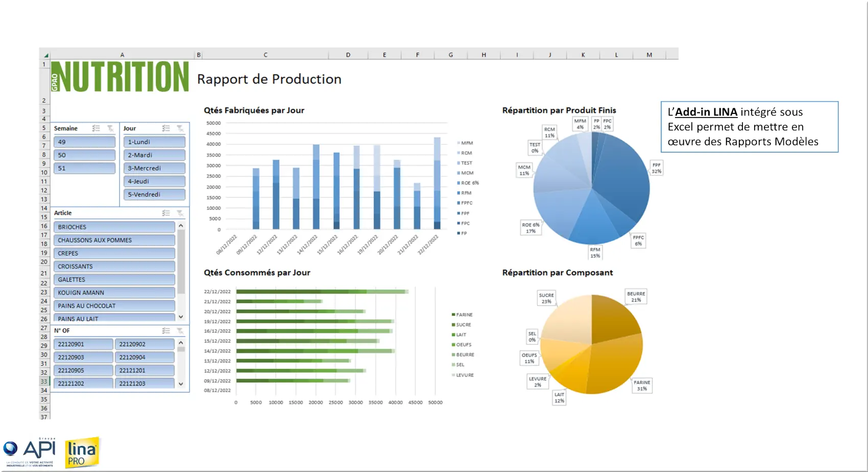Select GALETTES article

[114, 280]
